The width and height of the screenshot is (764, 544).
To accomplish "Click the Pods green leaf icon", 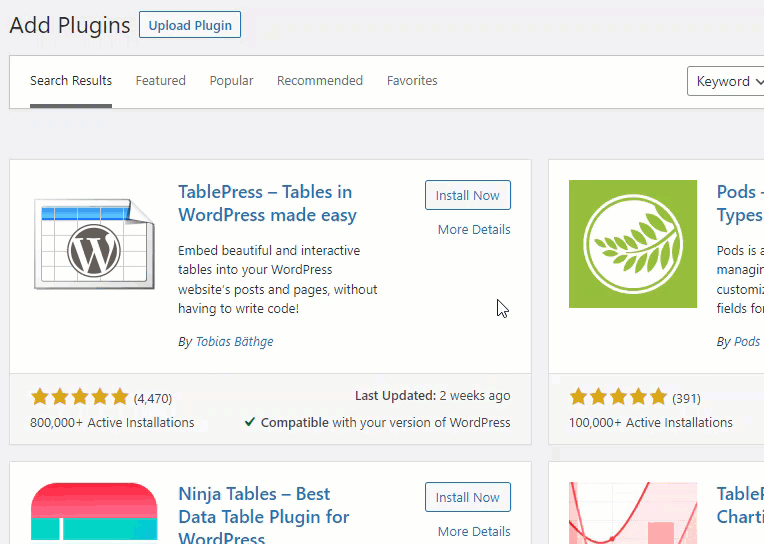I will pos(632,244).
